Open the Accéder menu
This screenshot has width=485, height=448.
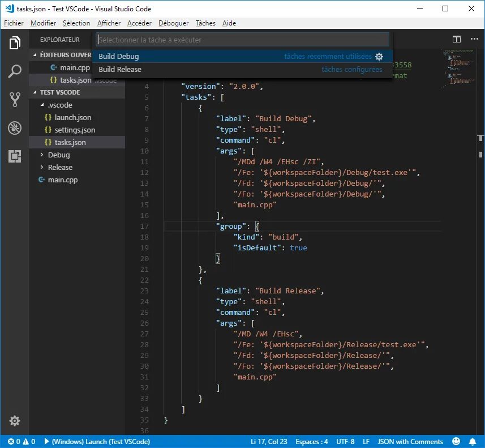point(139,23)
